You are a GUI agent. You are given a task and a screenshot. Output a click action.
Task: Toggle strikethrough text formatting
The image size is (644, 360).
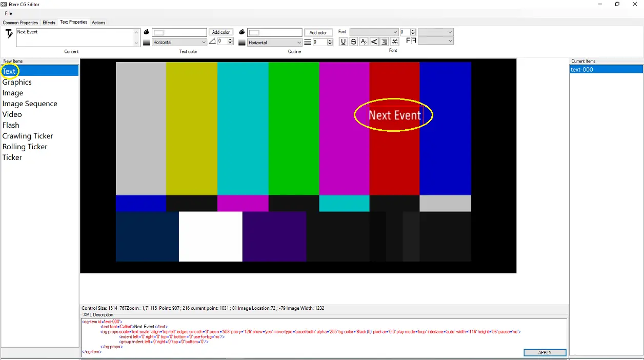pos(353,42)
